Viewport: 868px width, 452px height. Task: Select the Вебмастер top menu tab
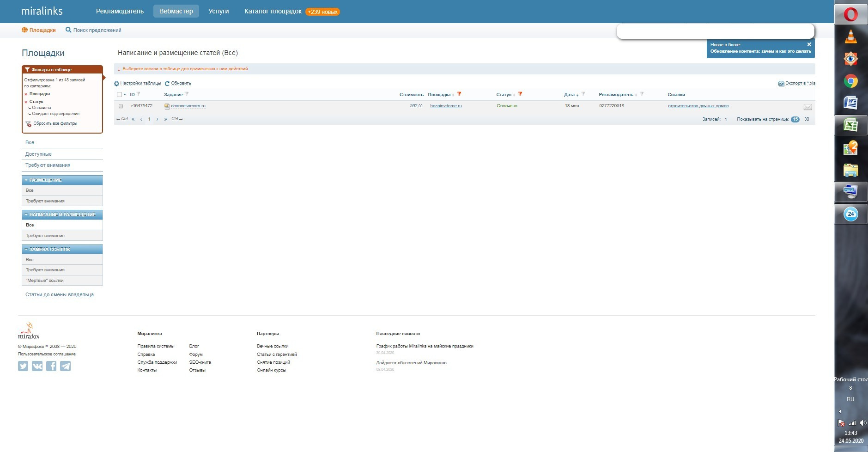[x=176, y=11]
